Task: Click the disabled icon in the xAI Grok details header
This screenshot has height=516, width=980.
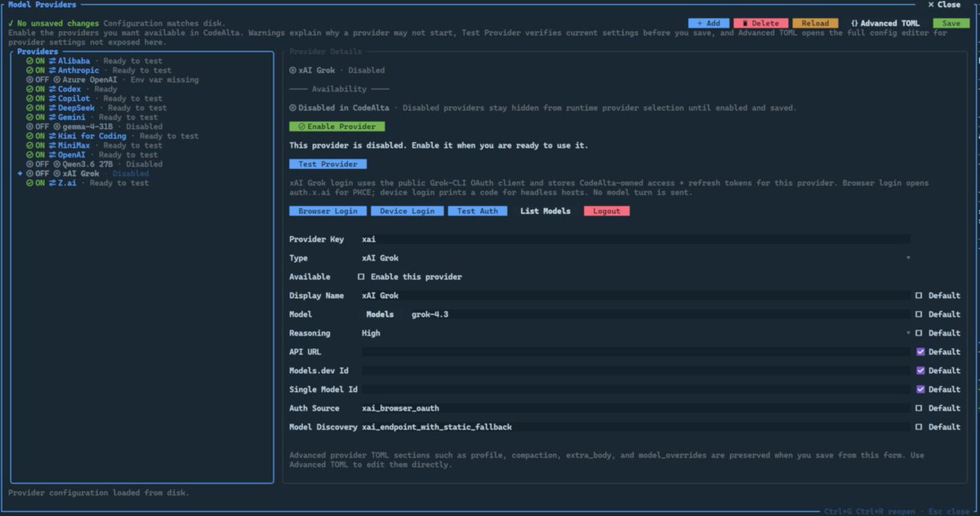Action: click(293, 70)
